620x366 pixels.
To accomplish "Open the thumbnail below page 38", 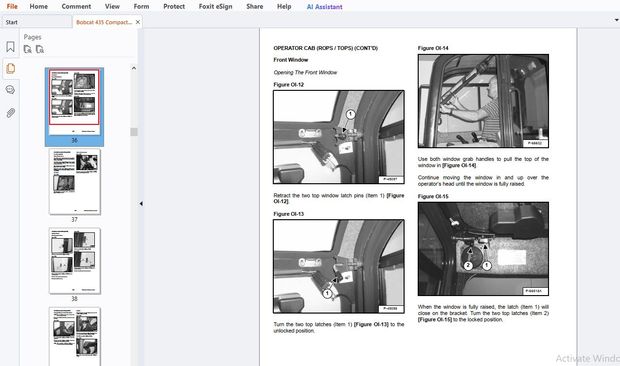I will click(75, 336).
